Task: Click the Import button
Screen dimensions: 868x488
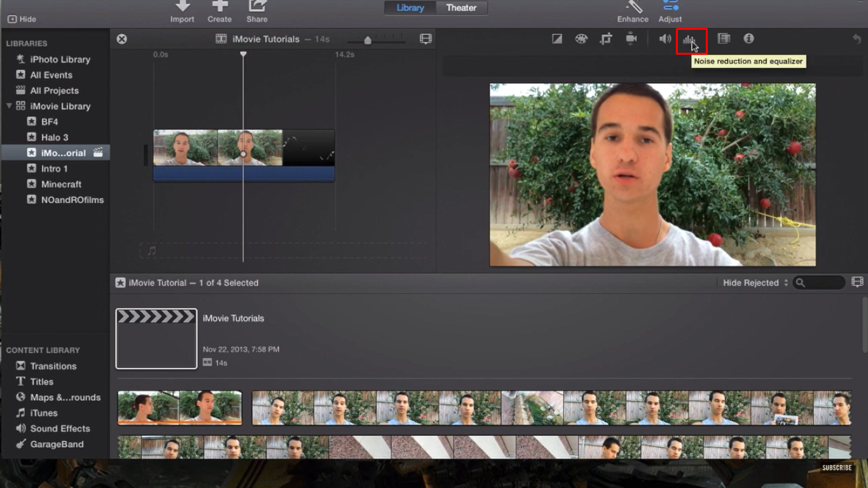Action: click(x=183, y=11)
